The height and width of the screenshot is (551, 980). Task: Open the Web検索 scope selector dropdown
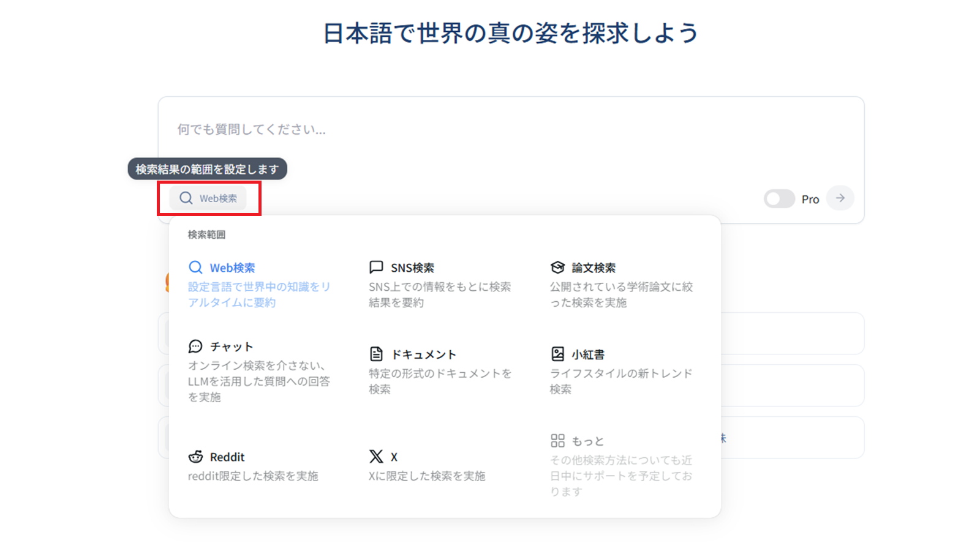tap(208, 198)
